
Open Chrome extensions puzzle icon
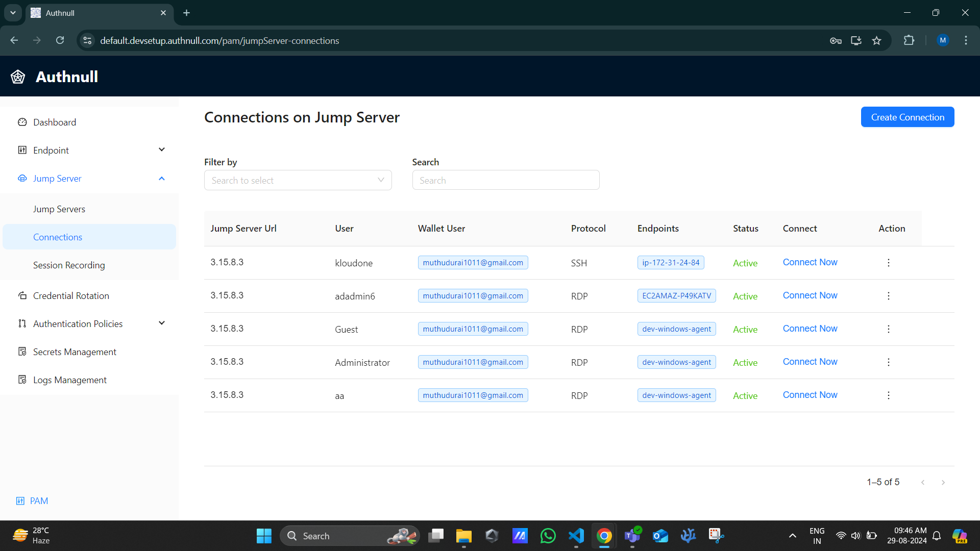pyautogui.click(x=909, y=41)
